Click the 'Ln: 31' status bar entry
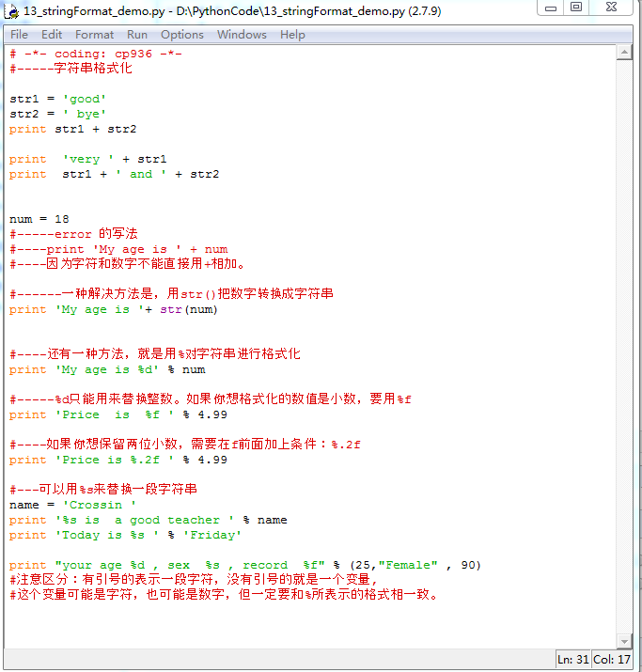Image resolution: width=642 pixels, height=672 pixels. [573, 659]
